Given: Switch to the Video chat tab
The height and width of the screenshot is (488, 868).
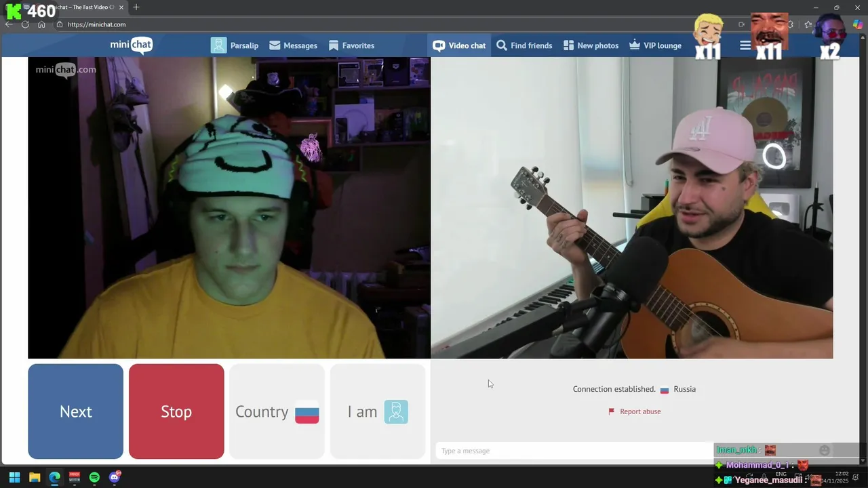Looking at the screenshot, I should click(459, 45).
